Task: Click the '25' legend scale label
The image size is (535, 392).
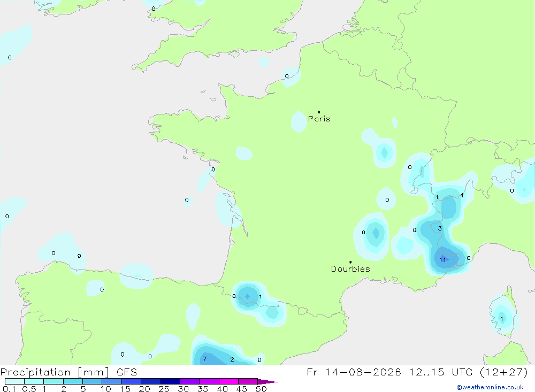Action: [x=164, y=389]
